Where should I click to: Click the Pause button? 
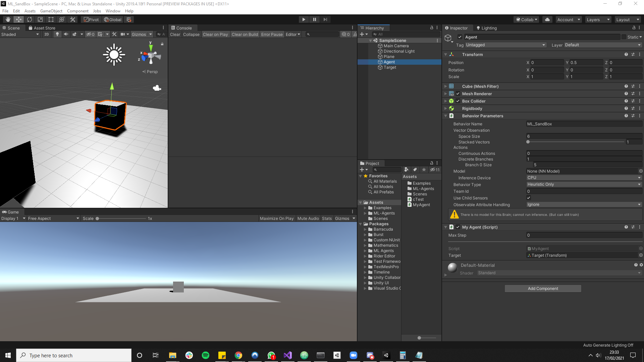pyautogui.click(x=314, y=19)
